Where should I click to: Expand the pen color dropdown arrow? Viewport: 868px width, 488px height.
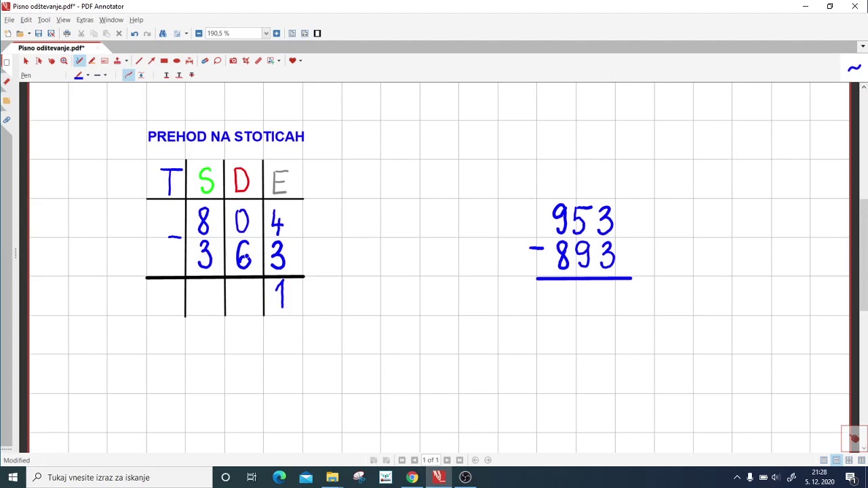click(87, 75)
